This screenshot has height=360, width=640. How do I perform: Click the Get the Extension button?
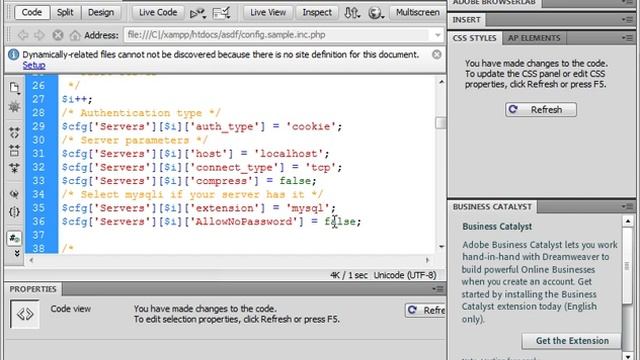pos(572,341)
